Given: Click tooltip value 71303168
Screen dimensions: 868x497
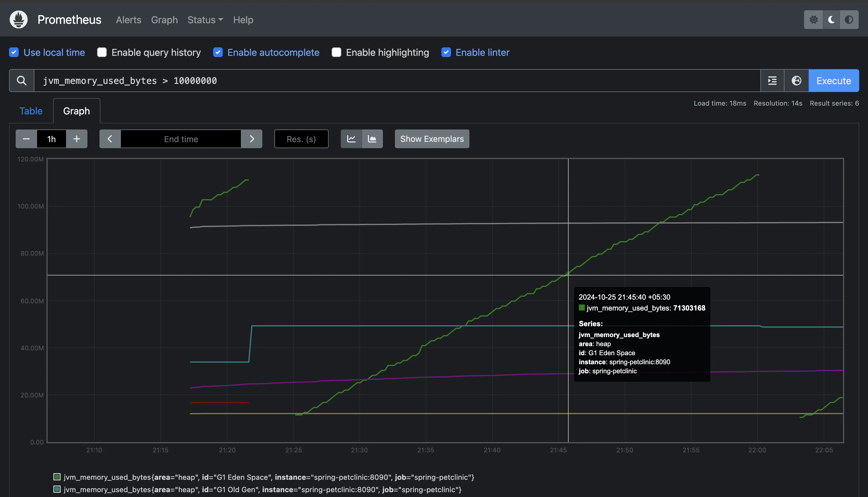Looking at the screenshot, I should pos(689,308).
